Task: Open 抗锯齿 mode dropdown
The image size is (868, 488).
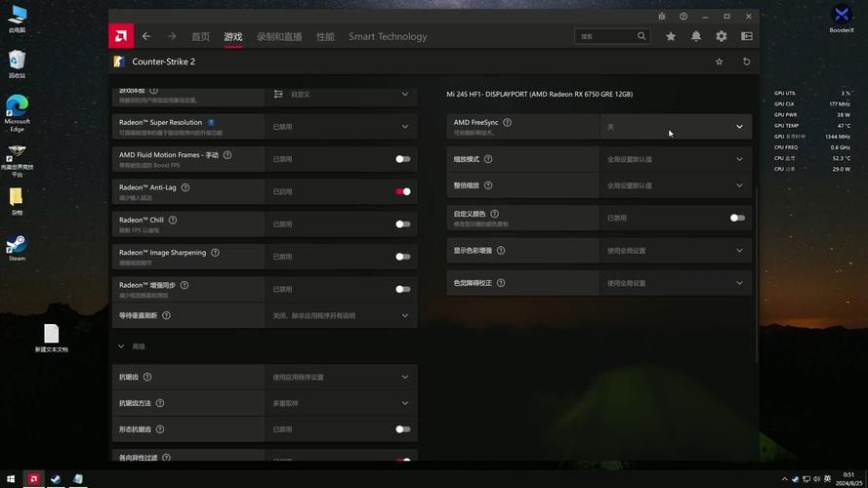Action: click(341, 378)
